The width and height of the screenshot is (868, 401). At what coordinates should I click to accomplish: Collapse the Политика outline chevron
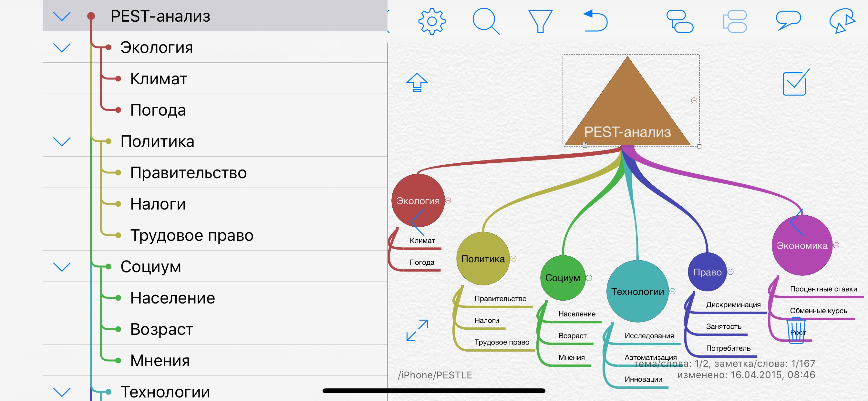62,141
